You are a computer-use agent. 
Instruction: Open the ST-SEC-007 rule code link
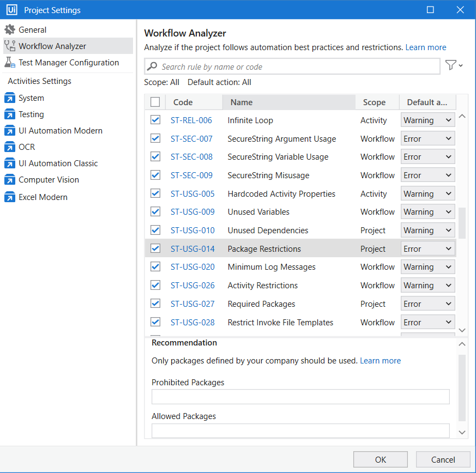pos(191,138)
